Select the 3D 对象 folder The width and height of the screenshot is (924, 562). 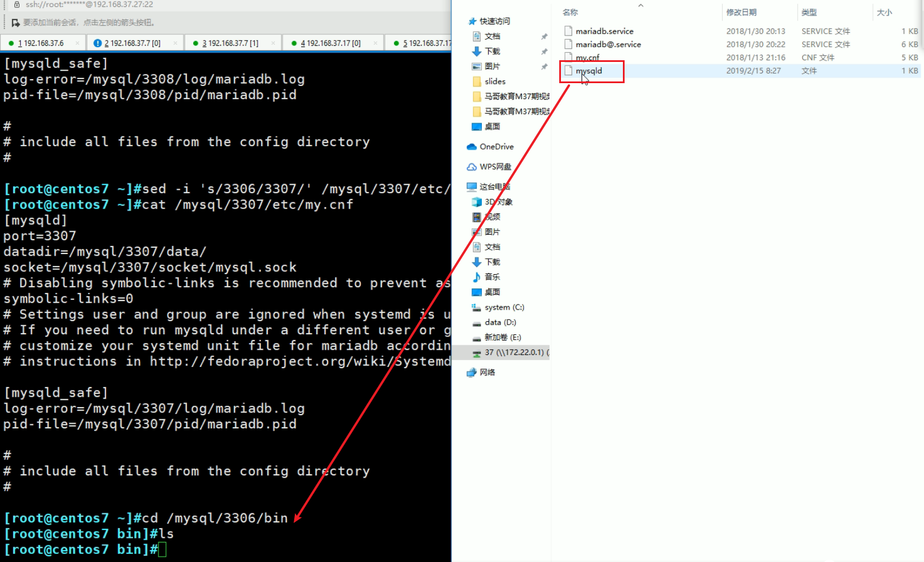498,202
